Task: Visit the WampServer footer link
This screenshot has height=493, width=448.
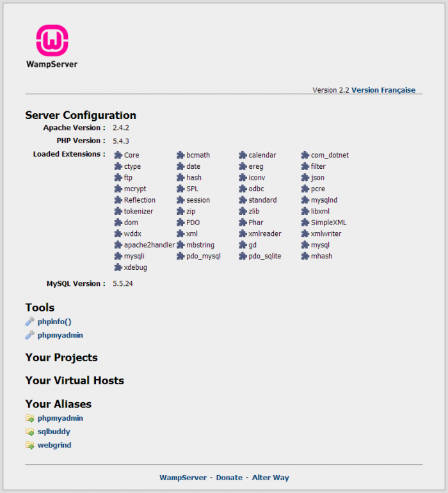Action: tap(183, 478)
